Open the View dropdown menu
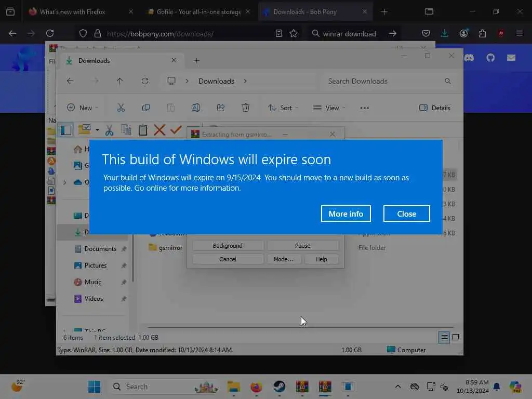532x399 pixels. (x=329, y=108)
